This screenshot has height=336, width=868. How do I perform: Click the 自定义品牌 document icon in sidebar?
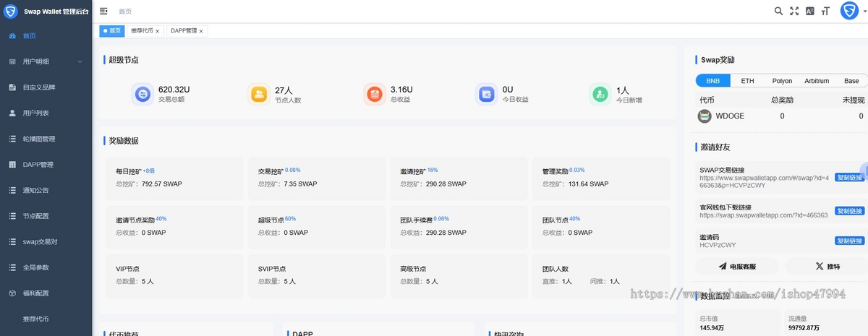pos(12,87)
